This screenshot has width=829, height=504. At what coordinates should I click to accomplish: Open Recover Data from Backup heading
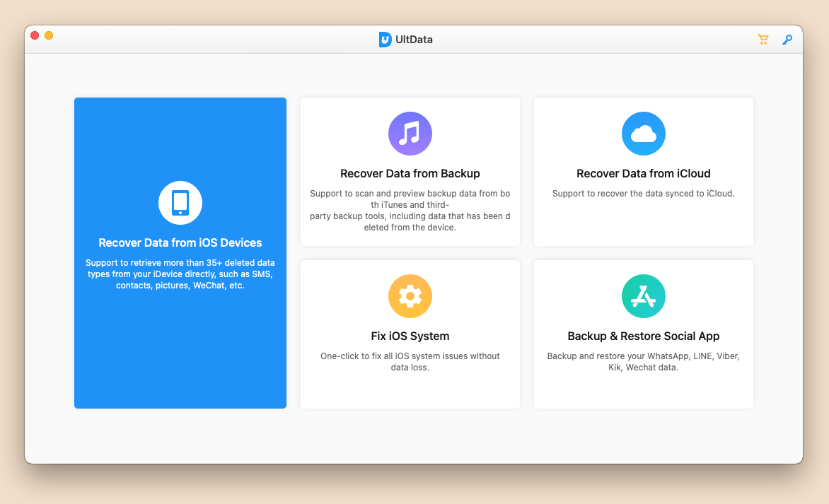(410, 173)
